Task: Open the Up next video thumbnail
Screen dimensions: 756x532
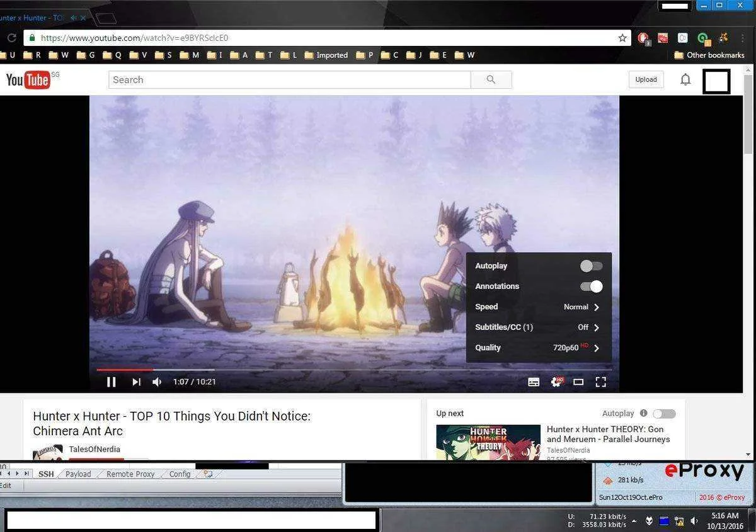Action: 488,442
